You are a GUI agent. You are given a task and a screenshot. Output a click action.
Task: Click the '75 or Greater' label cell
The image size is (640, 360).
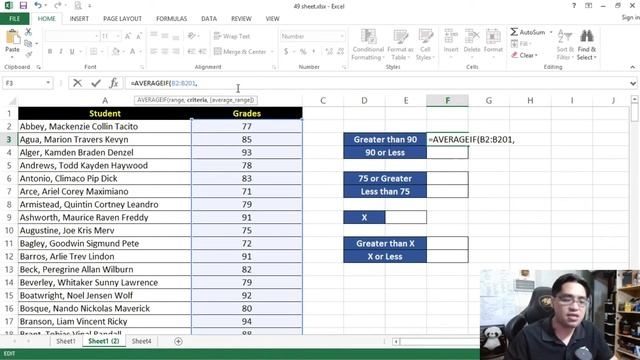click(x=385, y=178)
